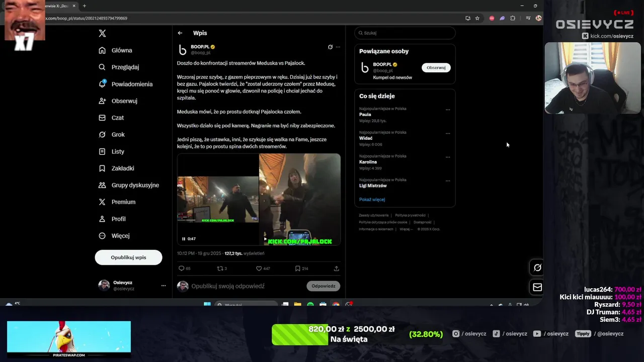The width and height of the screenshot is (644, 362).
Task: Click the Premium X icon
Action: coord(102,202)
